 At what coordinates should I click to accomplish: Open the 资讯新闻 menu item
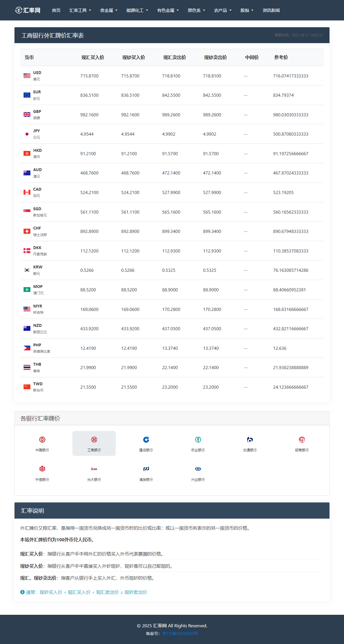point(271,10)
